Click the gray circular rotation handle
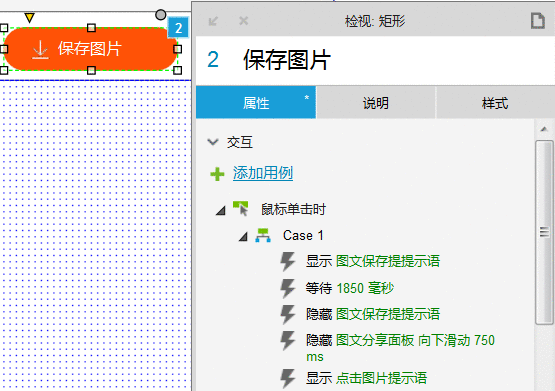This screenshot has height=391, width=555. tap(160, 15)
